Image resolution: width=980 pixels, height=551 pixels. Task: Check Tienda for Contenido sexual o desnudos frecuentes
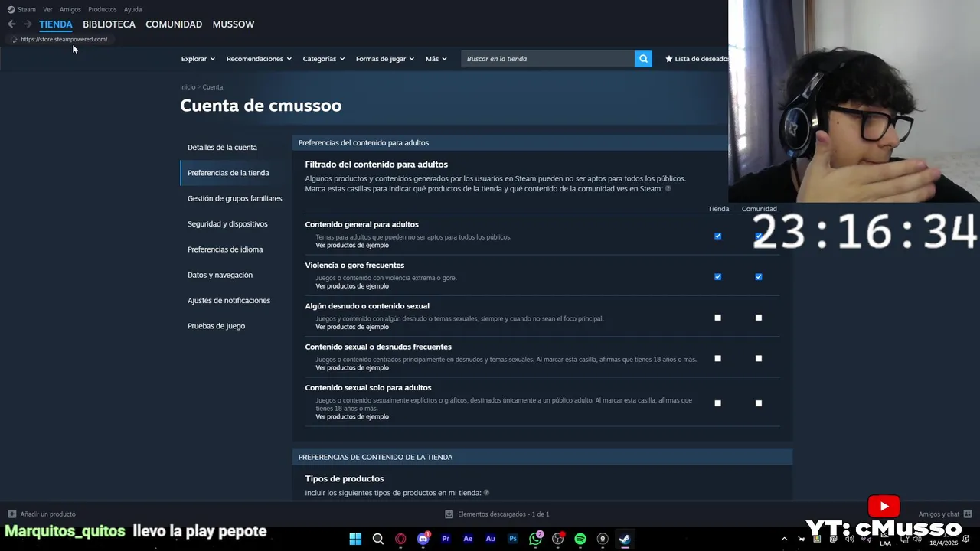717,358
